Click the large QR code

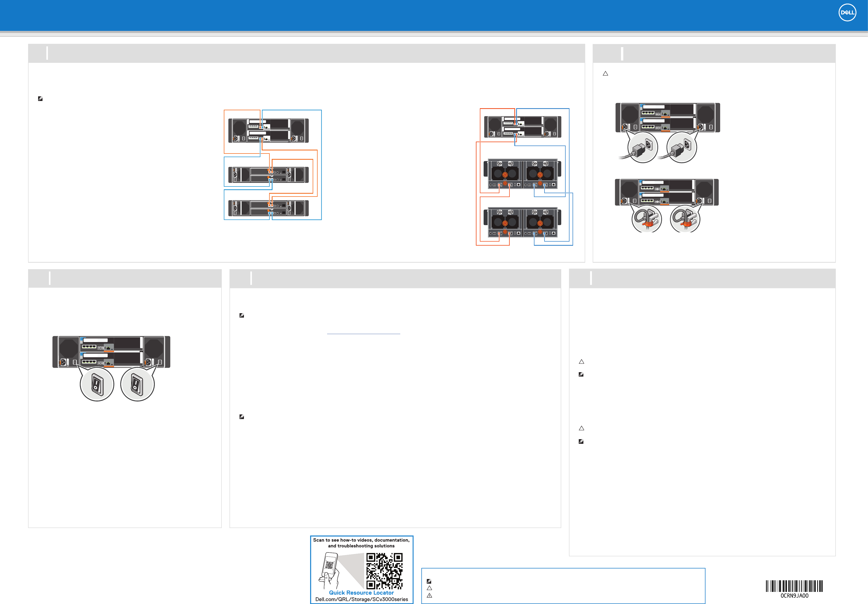[x=384, y=571]
